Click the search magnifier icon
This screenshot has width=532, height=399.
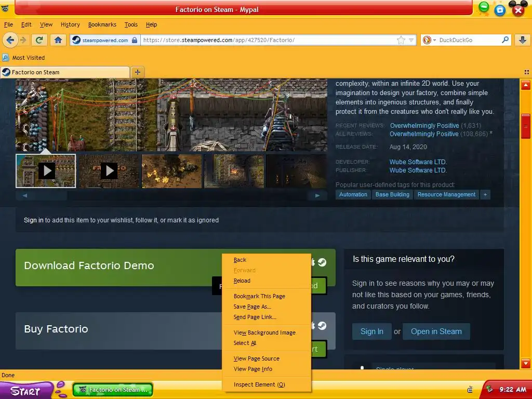tap(505, 39)
